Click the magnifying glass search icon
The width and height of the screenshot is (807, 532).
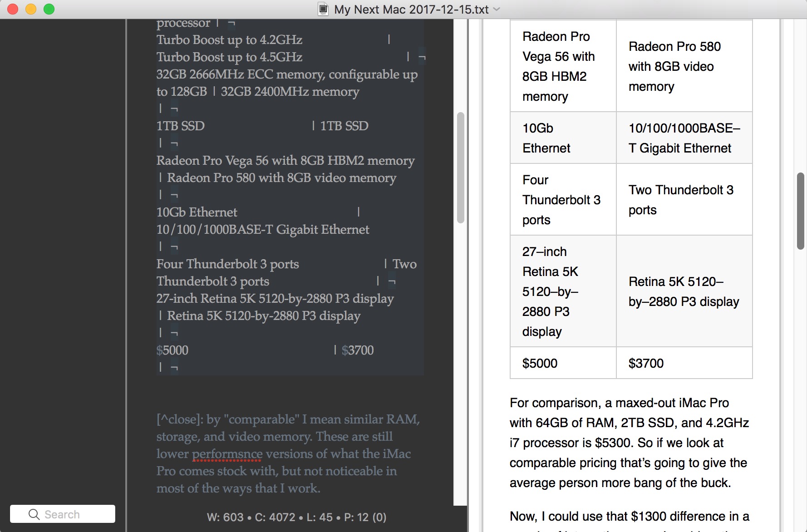(34, 514)
